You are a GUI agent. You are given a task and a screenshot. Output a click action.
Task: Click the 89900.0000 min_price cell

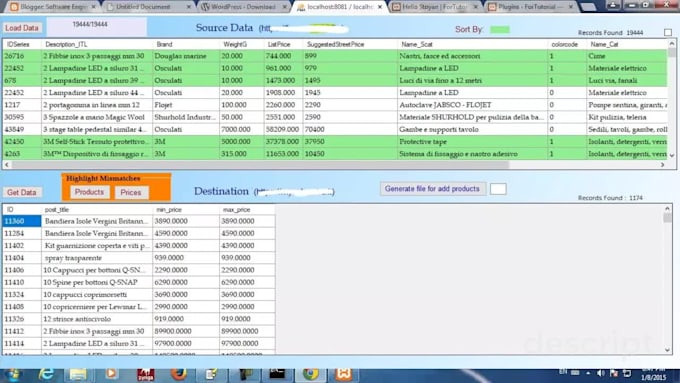click(186, 331)
